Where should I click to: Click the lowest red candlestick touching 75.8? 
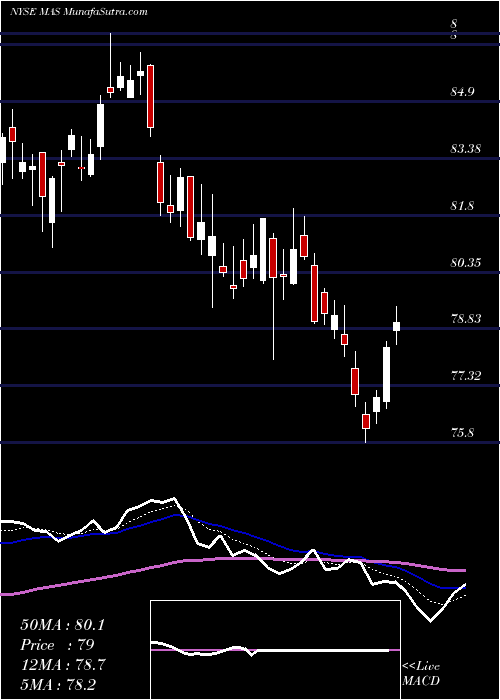366,421
